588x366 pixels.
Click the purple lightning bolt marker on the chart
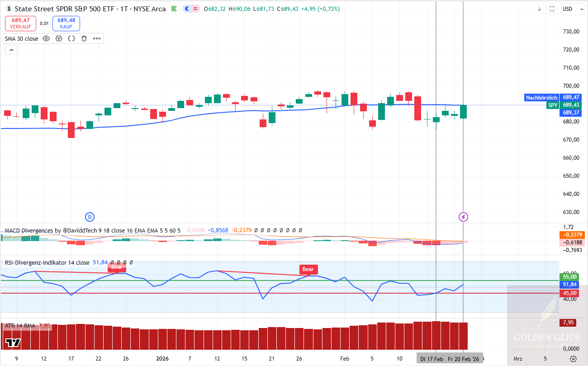coord(463,217)
